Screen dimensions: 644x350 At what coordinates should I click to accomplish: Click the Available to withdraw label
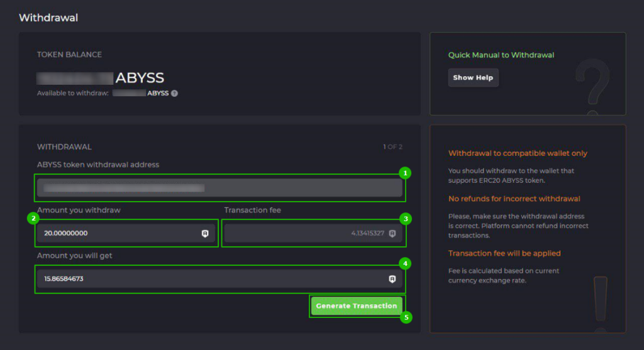click(x=73, y=93)
